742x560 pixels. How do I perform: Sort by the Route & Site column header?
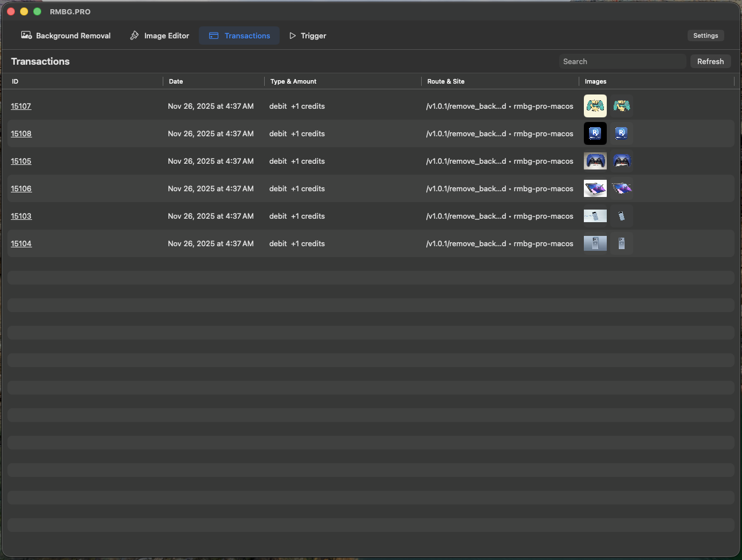tap(446, 81)
